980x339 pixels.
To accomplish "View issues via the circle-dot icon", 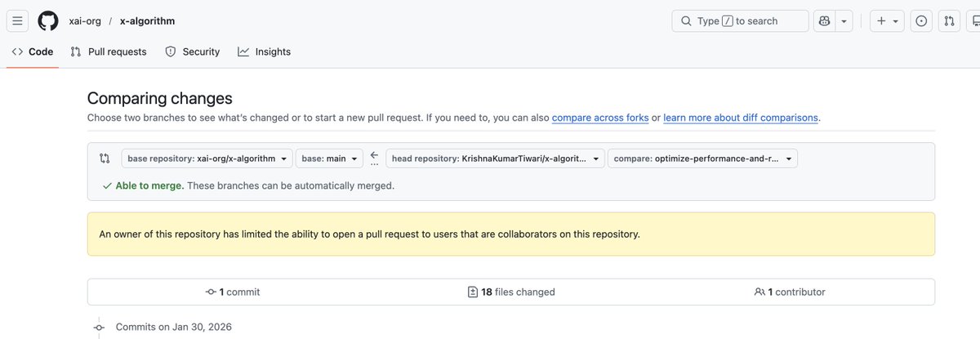I will (921, 21).
